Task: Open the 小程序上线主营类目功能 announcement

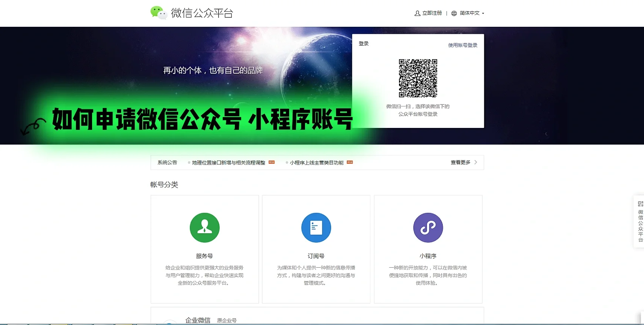Action: [x=316, y=163]
